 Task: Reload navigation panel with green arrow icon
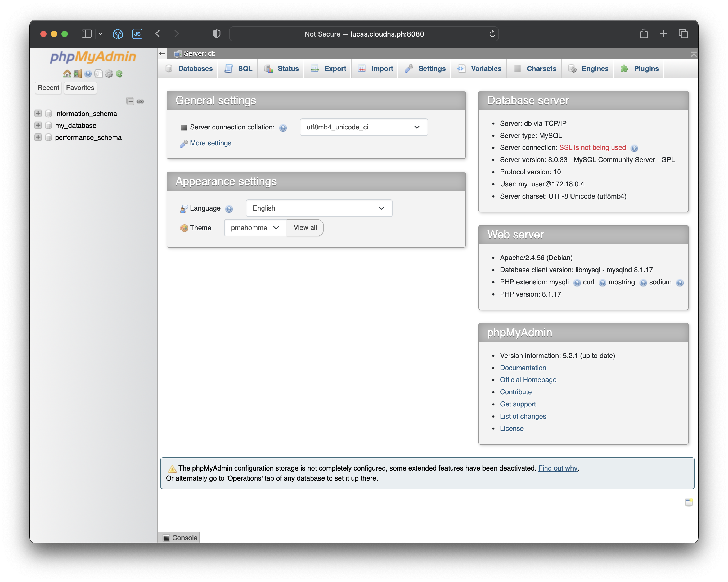(x=119, y=74)
